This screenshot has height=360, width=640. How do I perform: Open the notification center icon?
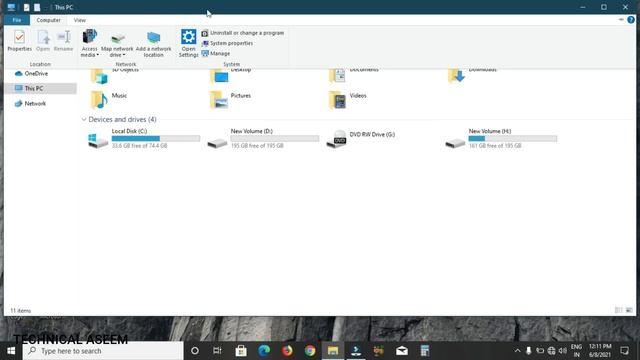pyautogui.click(x=624, y=351)
